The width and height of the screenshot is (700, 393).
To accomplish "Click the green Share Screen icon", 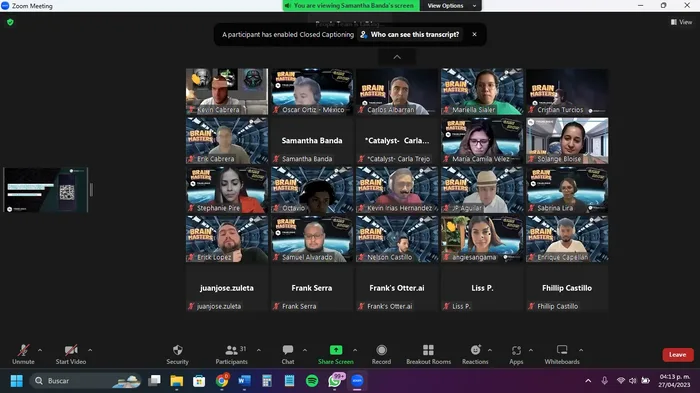I will 336,350.
